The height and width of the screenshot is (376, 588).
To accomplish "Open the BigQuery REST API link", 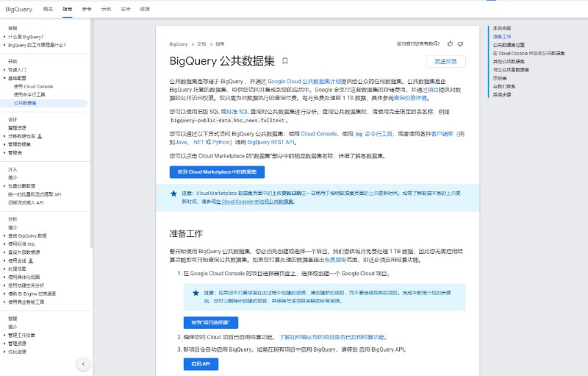I will [x=271, y=142].
